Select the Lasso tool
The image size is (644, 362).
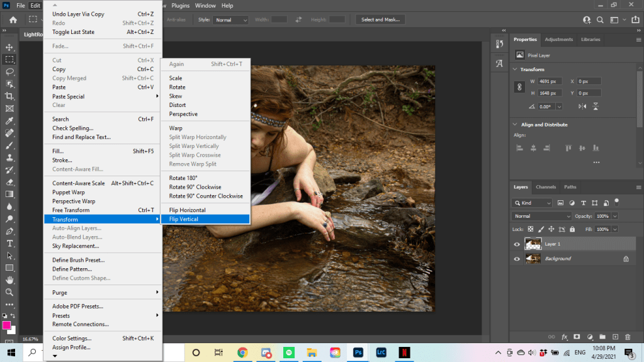(x=9, y=72)
